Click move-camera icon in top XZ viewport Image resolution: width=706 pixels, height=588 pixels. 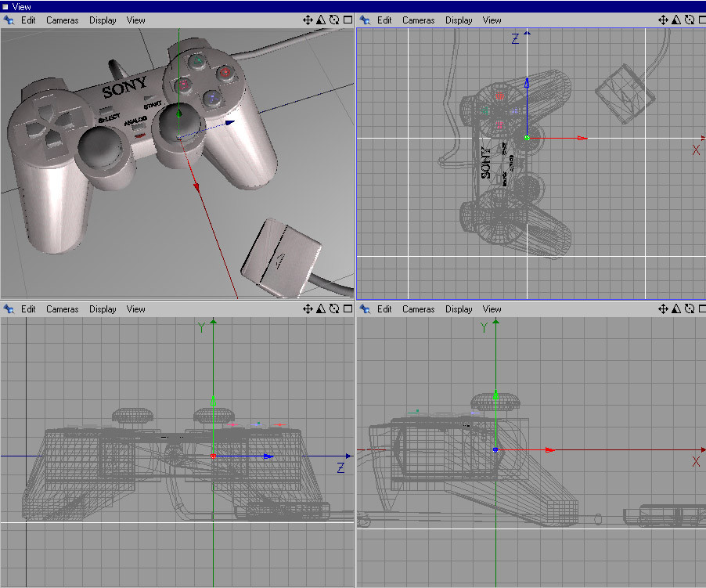(x=663, y=20)
